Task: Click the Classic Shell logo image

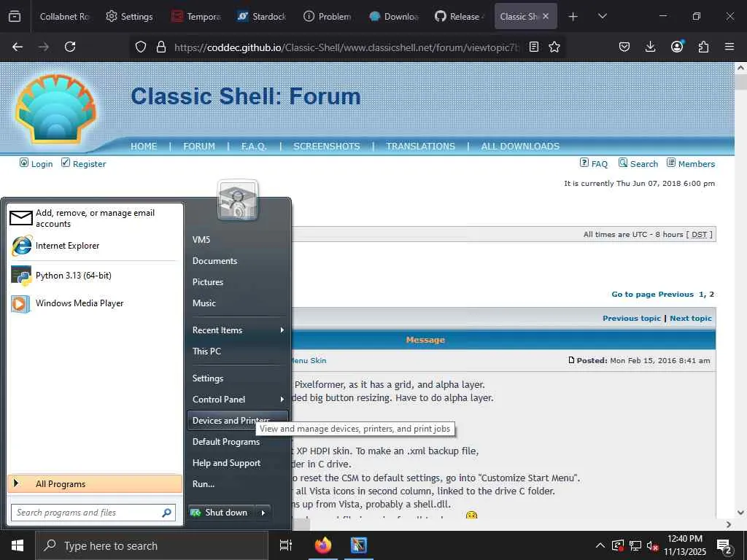Action: 55,109
